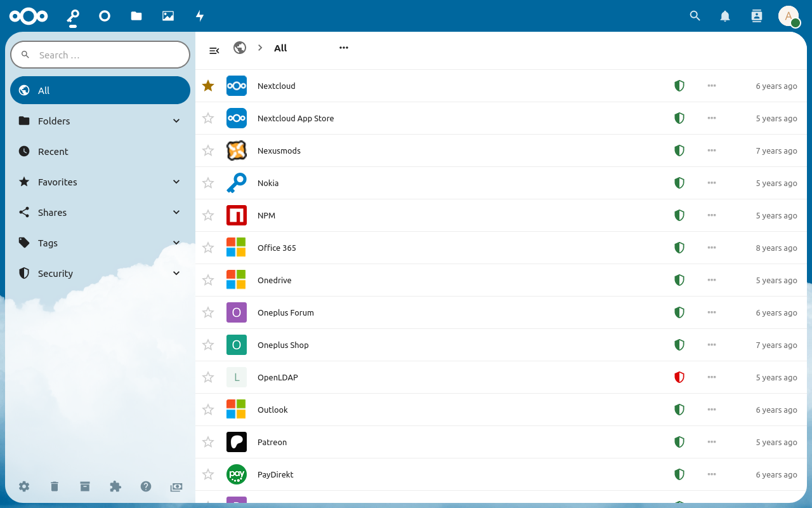
Task: Open the user avatar menu
Action: coord(789,16)
